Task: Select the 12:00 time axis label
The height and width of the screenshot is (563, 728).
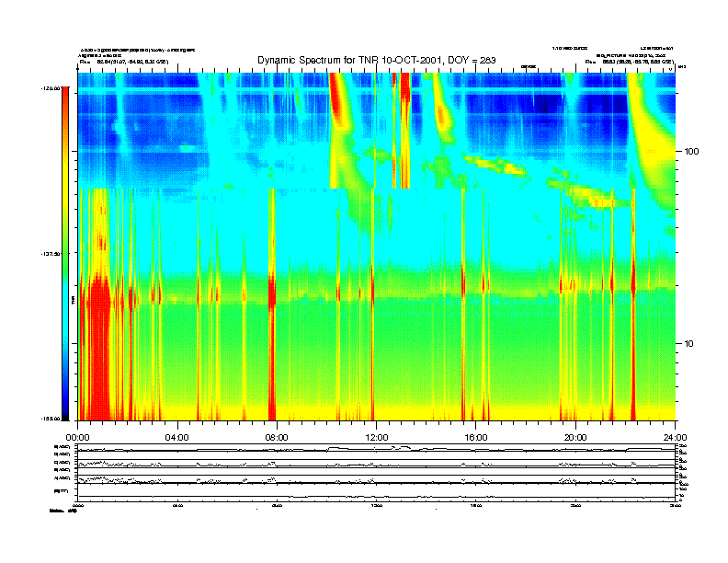Action: coord(377,438)
